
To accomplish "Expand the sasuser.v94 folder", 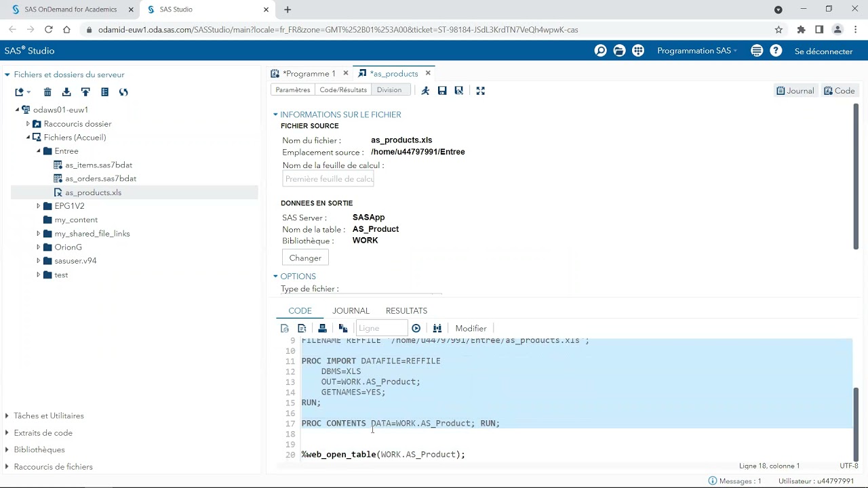I will click(39, 261).
